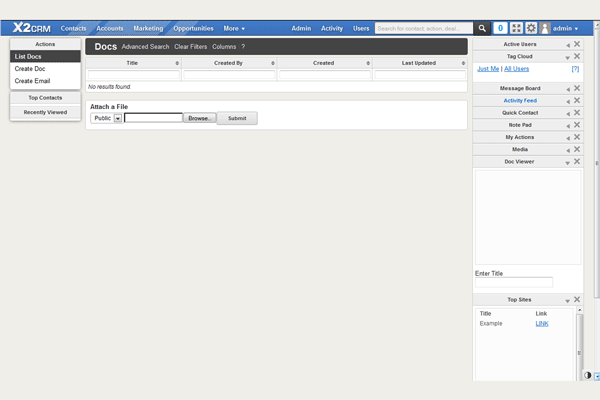Click the search magnifier icon

[482, 29]
